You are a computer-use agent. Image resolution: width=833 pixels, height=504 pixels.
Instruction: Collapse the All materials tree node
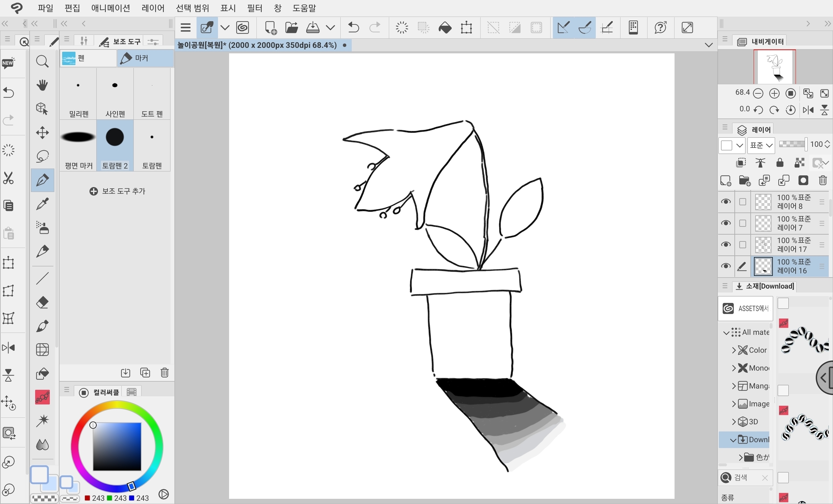[726, 333]
